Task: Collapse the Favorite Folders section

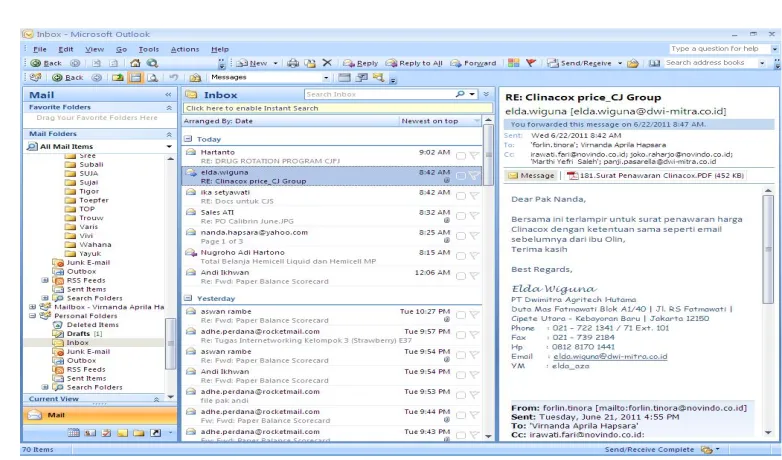Action: tap(169, 107)
